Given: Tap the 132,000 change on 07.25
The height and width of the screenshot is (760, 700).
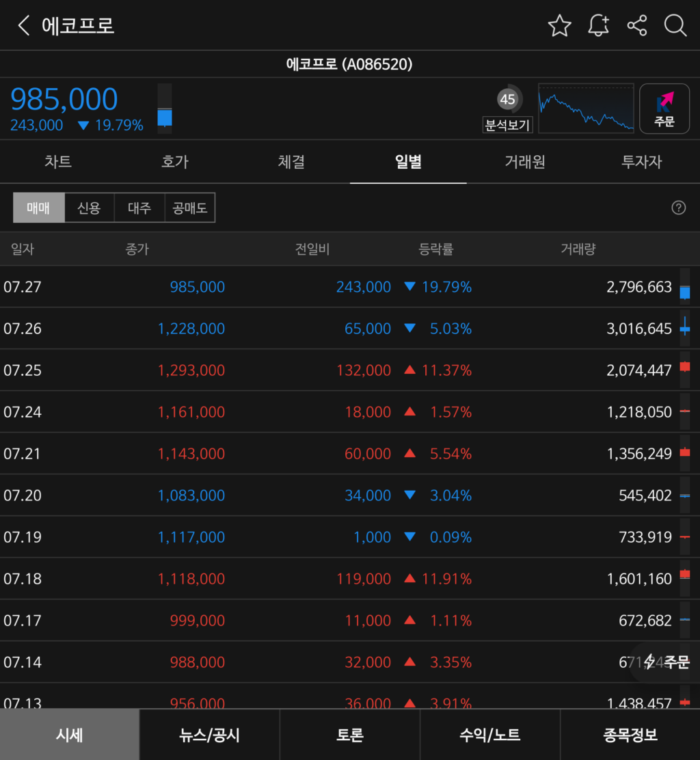Looking at the screenshot, I should pos(364,370).
